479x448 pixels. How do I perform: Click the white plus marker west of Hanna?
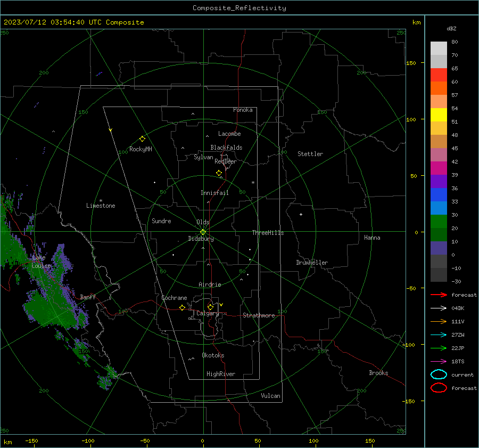(301, 214)
